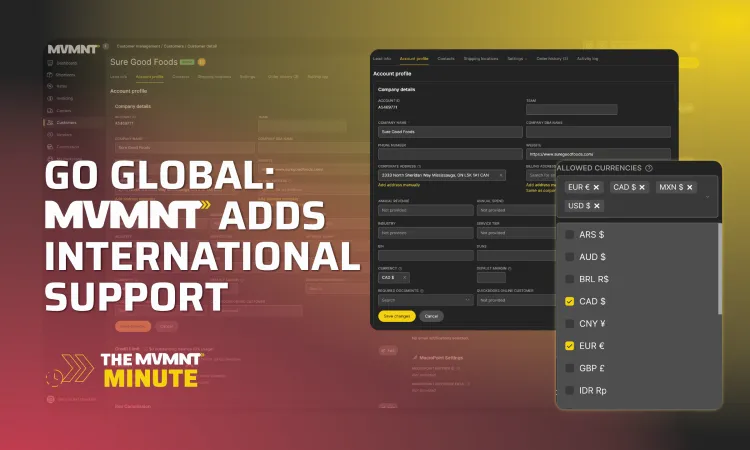Viewport: 750px width, 450px height.
Task: Clear the corporate address value
Action: [x=501, y=176]
